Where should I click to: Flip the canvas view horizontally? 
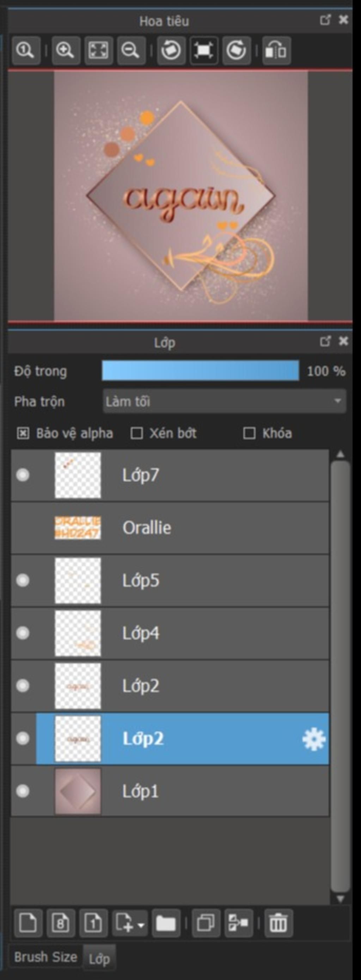[276, 50]
